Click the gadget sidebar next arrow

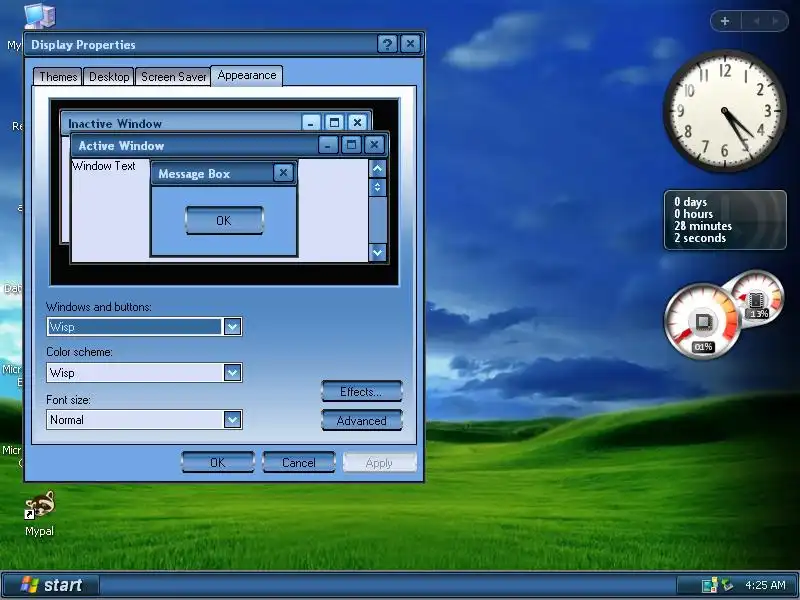coord(776,21)
